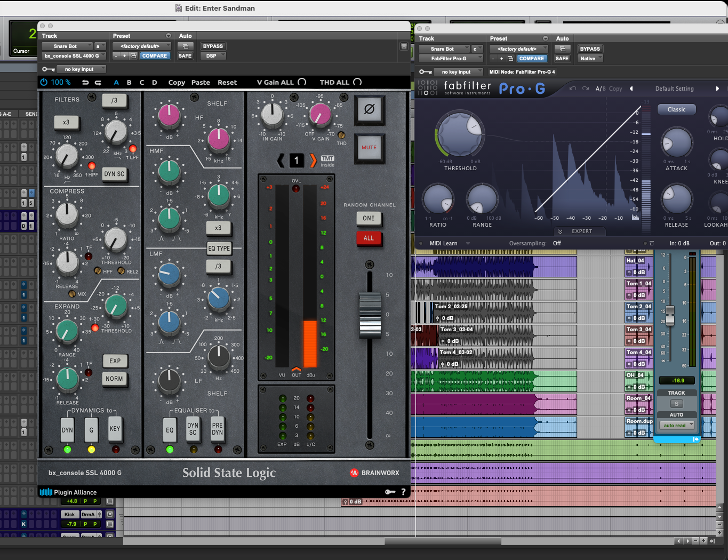Screen dimensions: 728x560
Task: Go to next FabFilter preset arrow
Action: (x=717, y=89)
